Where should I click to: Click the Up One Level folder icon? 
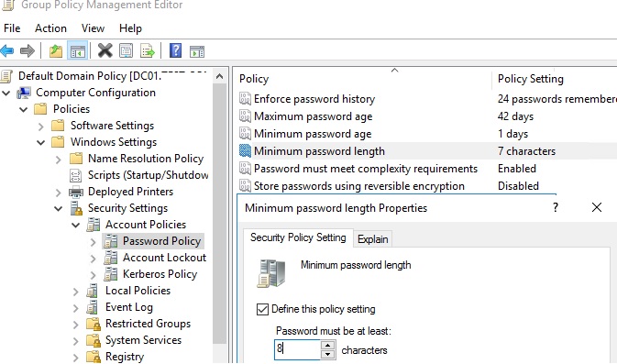click(x=56, y=51)
